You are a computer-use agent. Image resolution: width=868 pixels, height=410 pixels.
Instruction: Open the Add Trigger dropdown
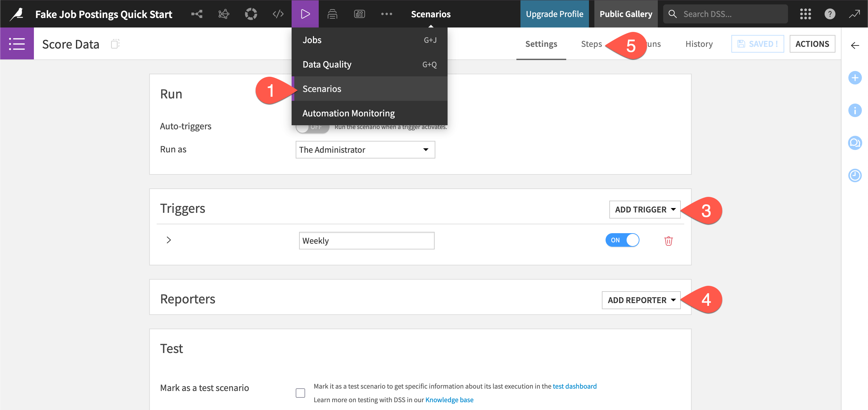[x=645, y=209]
